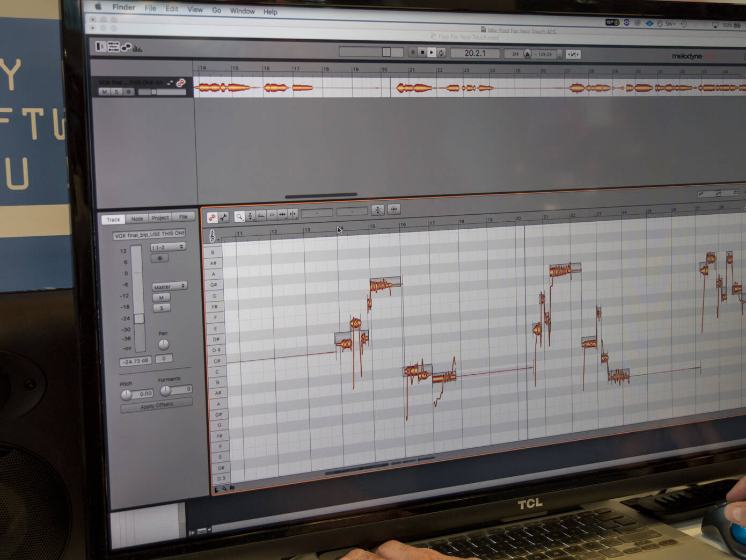This screenshot has width=746, height=560.
Task: Mute the VOX track in track header
Action: 104,92
